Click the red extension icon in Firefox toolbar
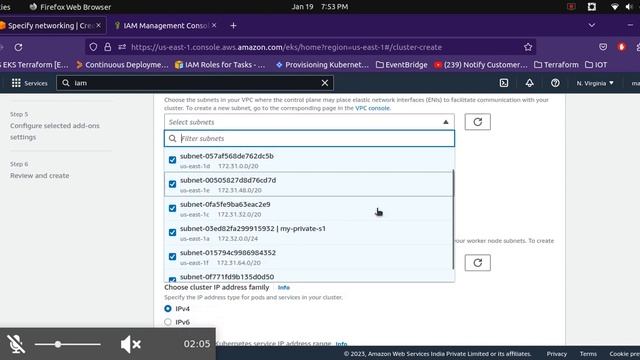Image resolution: width=640 pixels, height=360 pixels. pyautogui.click(x=621, y=47)
